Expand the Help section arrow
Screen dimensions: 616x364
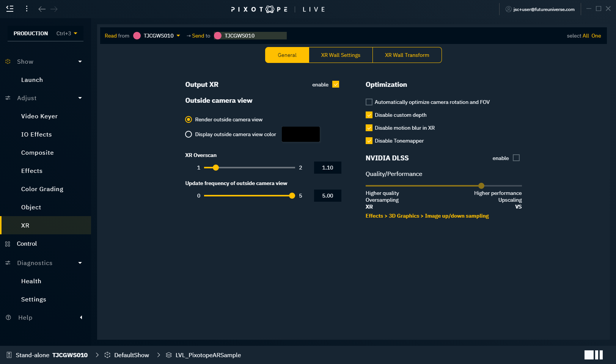[x=81, y=317]
